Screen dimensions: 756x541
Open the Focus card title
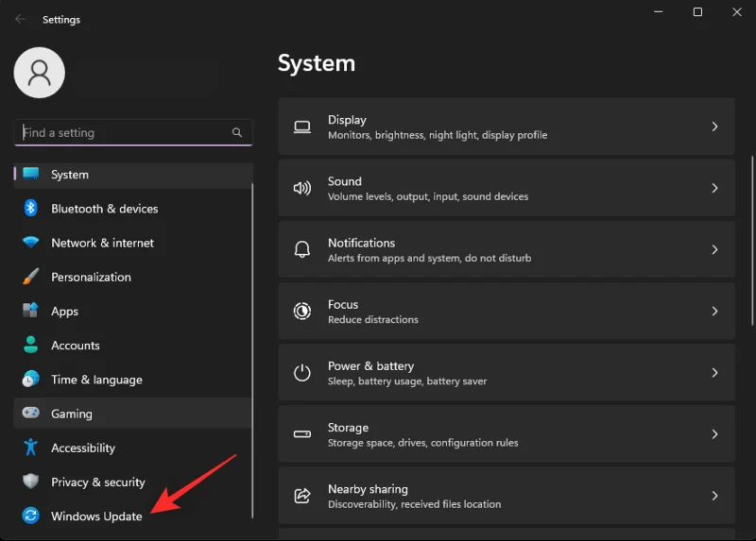point(343,304)
